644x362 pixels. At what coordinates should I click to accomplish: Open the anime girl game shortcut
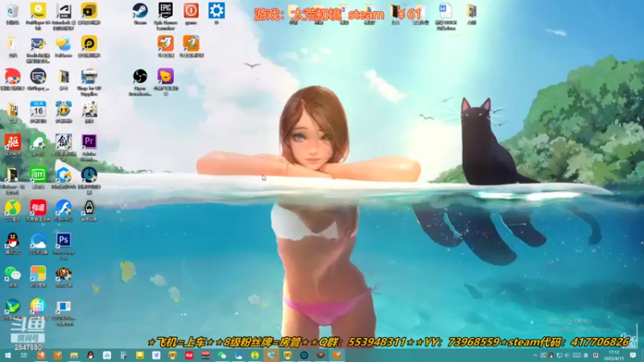coord(89,109)
